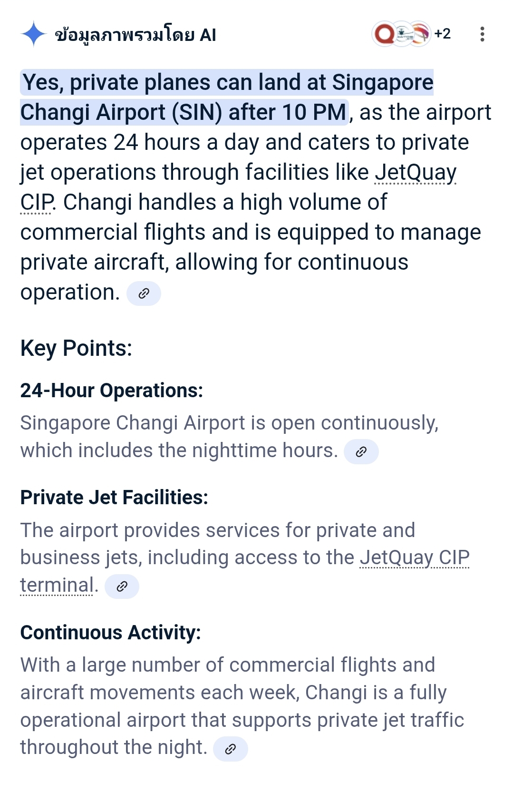Viewport: 513px width, 812px height.
Task: Tap the "Singapore Changi Airport is open continuously" sentence
Action: (x=229, y=437)
